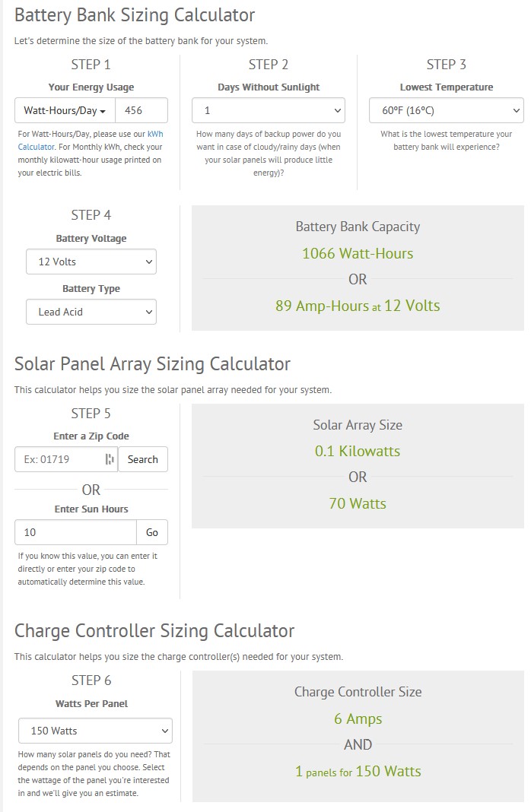This screenshot has width=531, height=812.
Task: Expand the Days Without Sunlight dropdown
Action: click(268, 110)
